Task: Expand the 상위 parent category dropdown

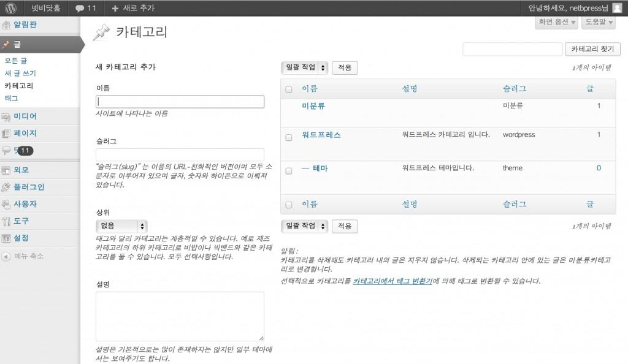Action: (121, 226)
